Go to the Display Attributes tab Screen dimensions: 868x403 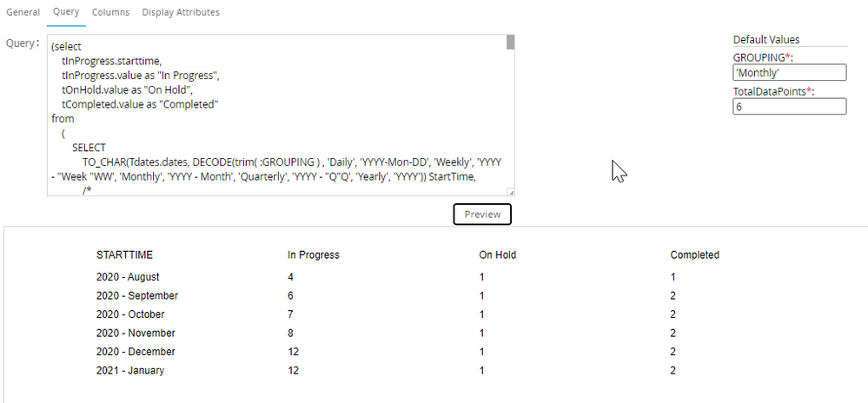coord(181,12)
